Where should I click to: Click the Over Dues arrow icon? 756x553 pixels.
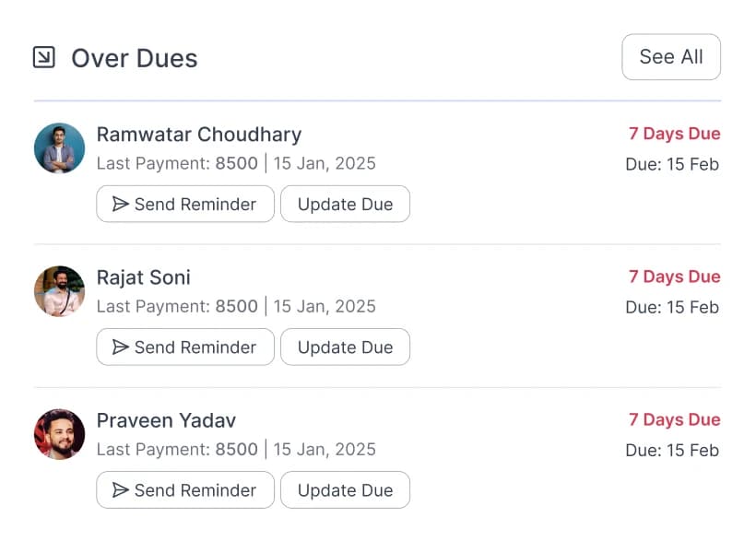click(43, 57)
